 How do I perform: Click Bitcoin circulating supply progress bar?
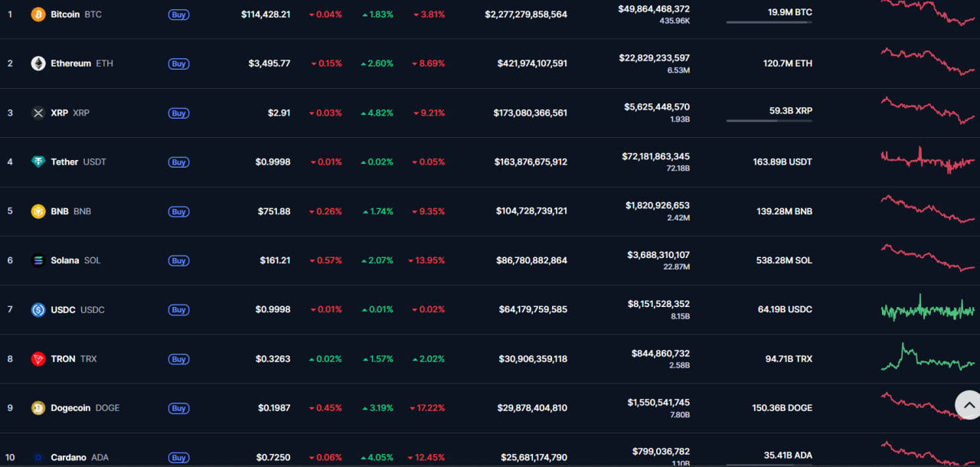[x=769, y=22]
